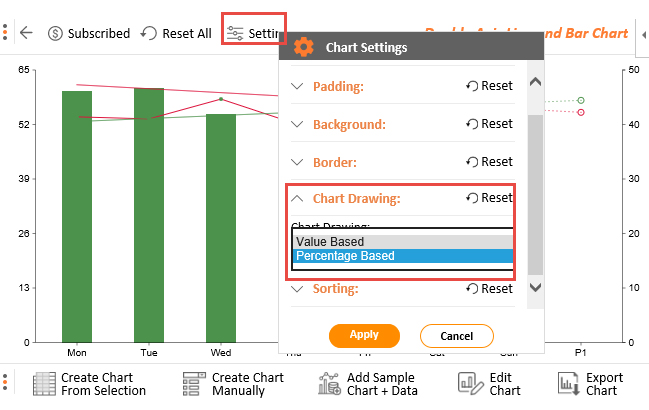Screen dimensions: 649x410
Task: Click Create Chart From Selection icon
Action: click(44, 384)
